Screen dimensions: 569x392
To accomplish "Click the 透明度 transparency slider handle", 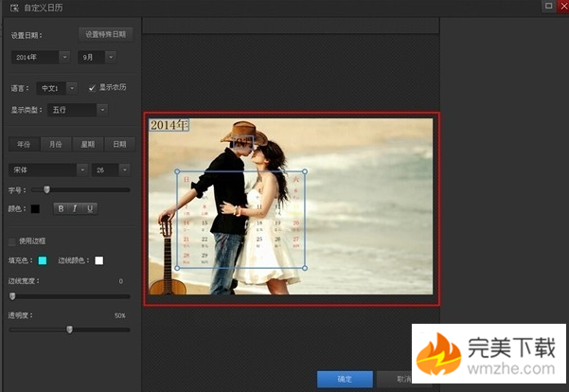I will 69,330.
